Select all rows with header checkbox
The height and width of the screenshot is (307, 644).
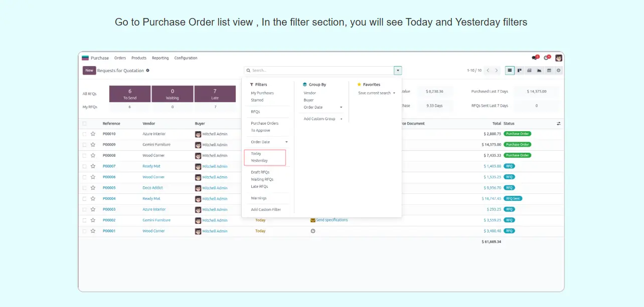(x=84, y=124)
